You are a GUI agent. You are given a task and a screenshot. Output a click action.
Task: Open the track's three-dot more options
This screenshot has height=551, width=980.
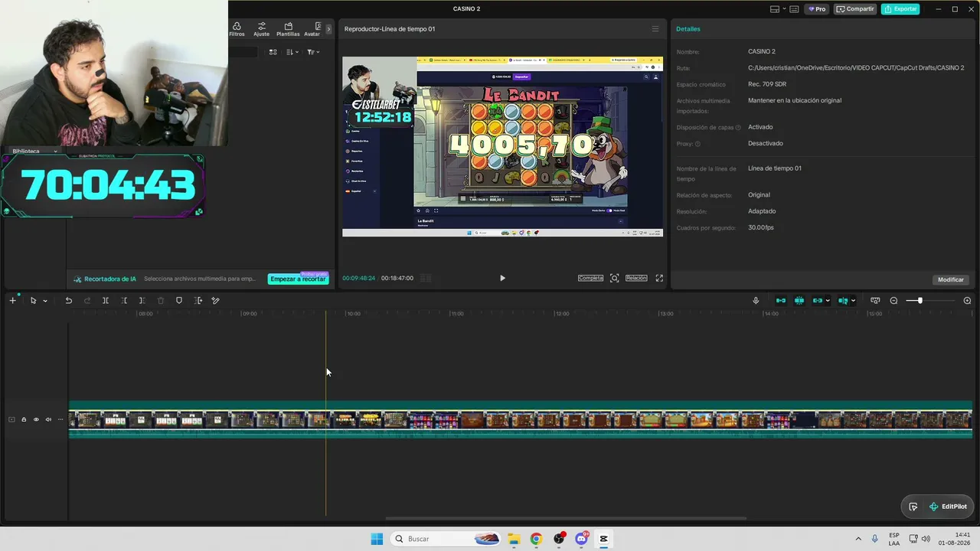coord(60,419)
